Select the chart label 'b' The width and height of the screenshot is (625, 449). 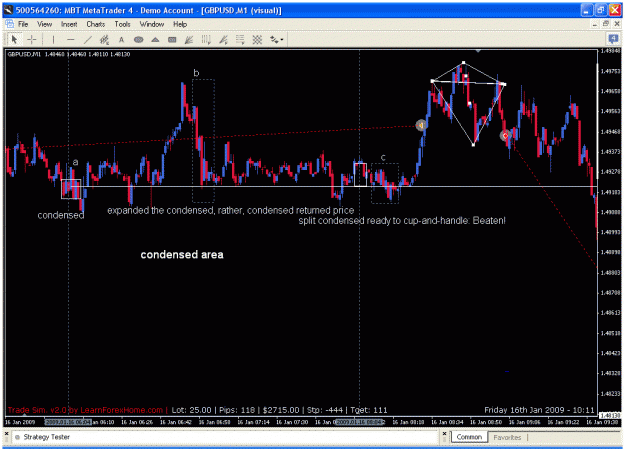tap(196, 73)
